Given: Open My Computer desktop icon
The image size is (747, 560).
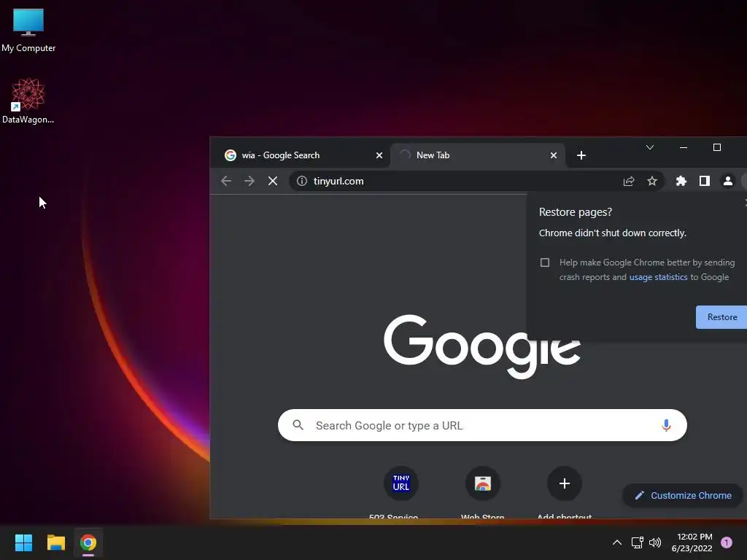Looking at the screenshot, I should point(28,30).
